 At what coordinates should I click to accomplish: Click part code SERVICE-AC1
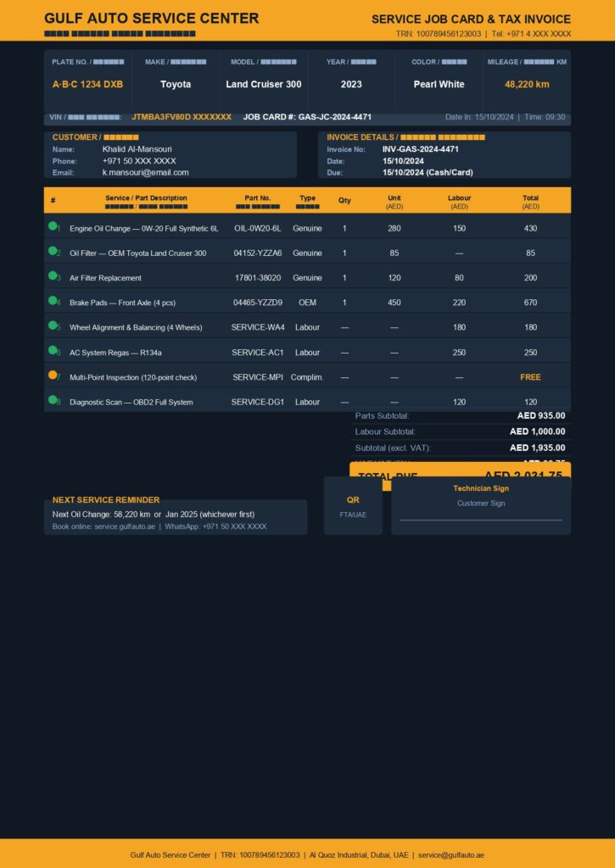coord(258,352)
